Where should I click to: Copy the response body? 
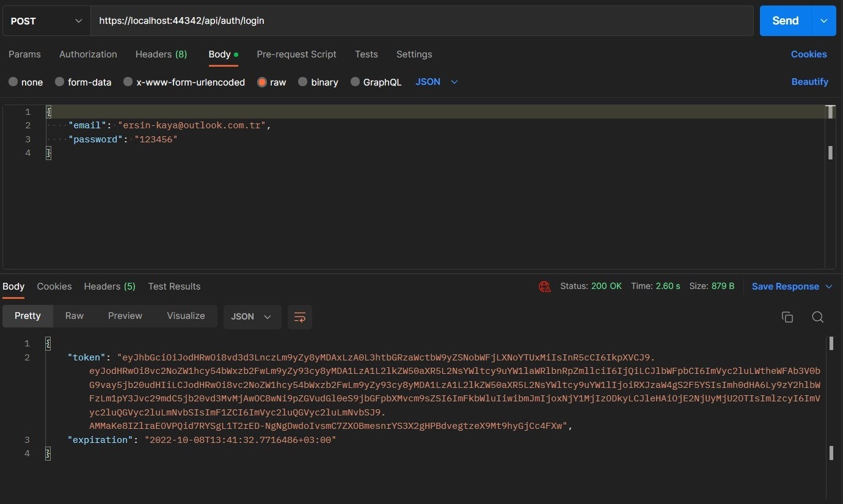787,316
